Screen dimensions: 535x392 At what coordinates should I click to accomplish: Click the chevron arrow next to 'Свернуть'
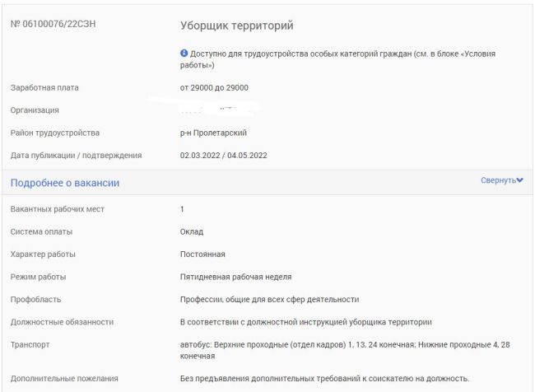pyautogui.click(x=519, y=180)
